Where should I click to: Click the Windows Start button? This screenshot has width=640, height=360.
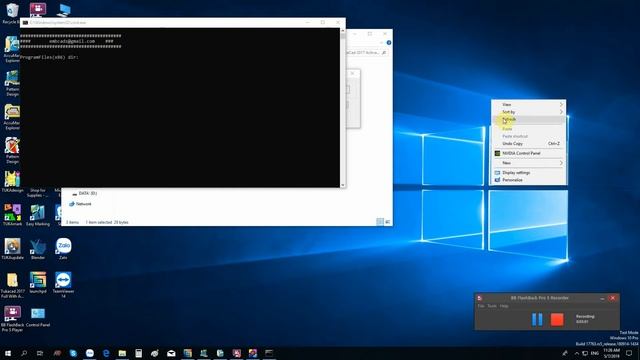click(x=8, y=353)
